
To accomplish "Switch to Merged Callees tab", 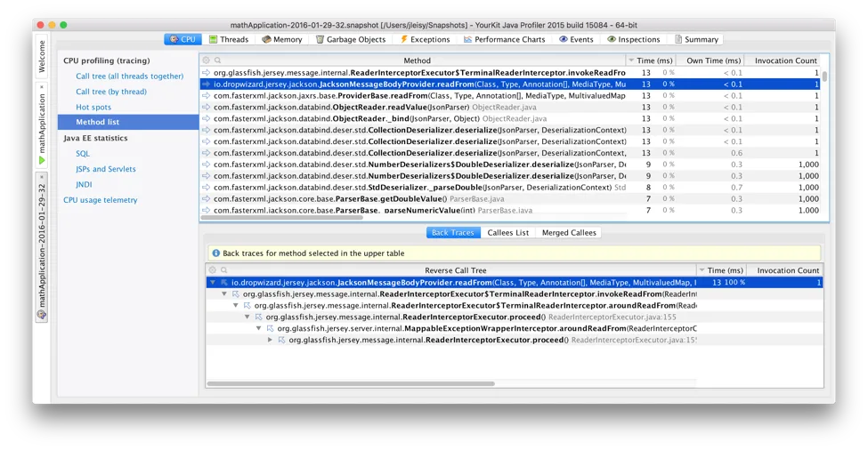I will click(569, 233).
